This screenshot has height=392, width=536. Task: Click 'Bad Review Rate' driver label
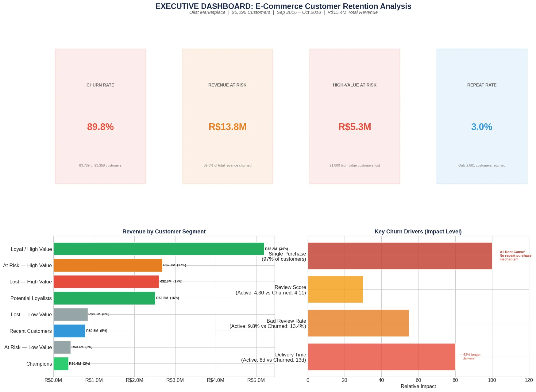pyautogui.click(x=268, y=324)
